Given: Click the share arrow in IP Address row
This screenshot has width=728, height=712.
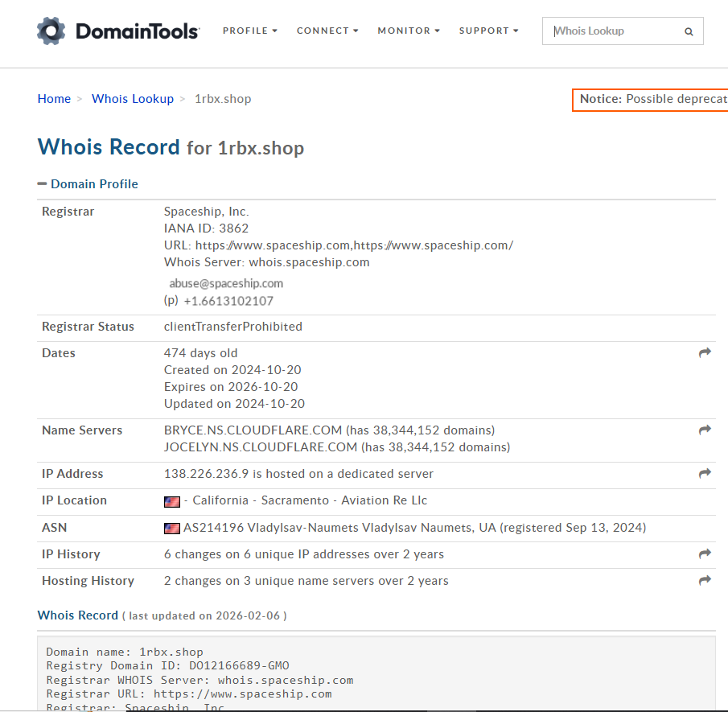Looking at the screenshot, I should tap(705, 474).
